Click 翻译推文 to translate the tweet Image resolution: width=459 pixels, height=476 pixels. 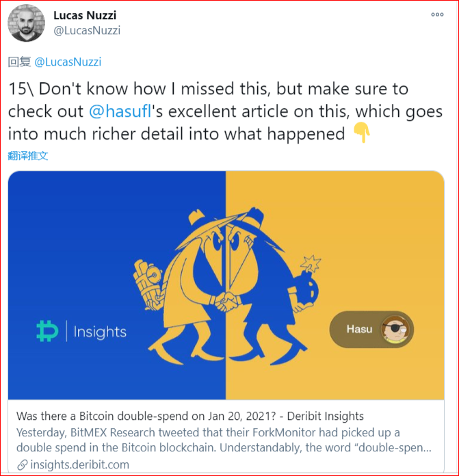[28, 155]
